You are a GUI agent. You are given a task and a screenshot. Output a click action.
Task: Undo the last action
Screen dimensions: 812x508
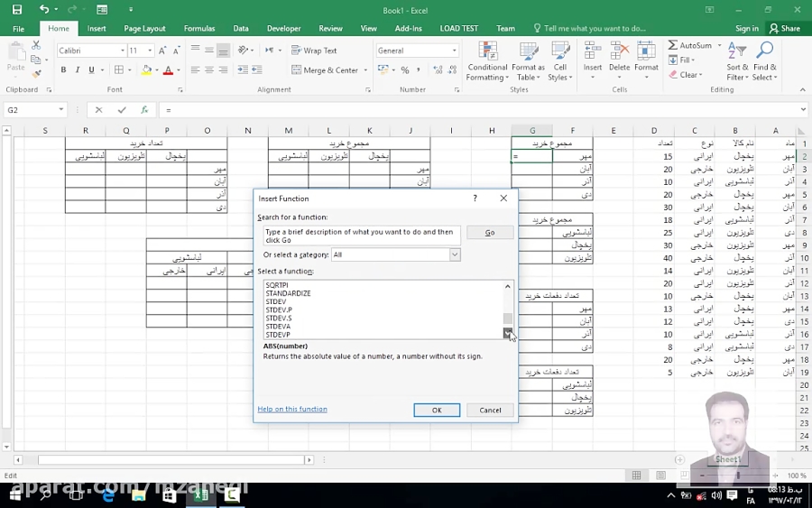click(x=44, y=9)
